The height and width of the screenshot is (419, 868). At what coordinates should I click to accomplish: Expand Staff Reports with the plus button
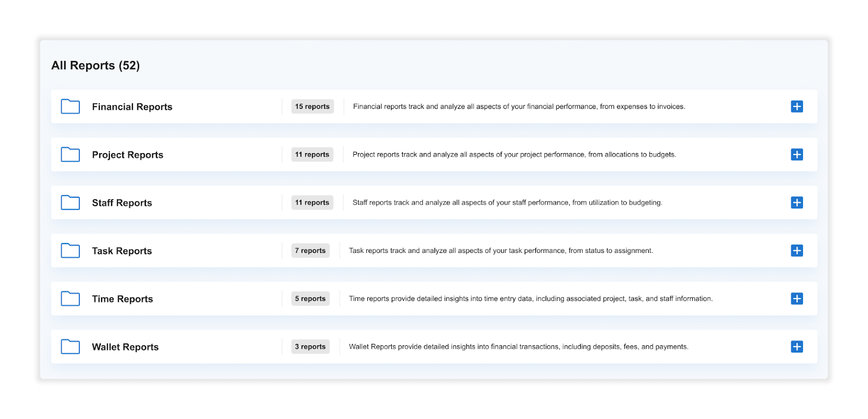797,203
